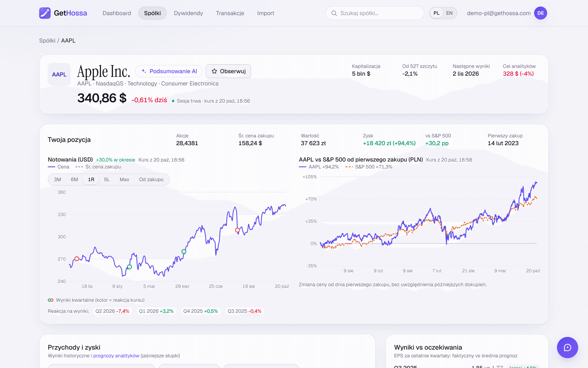Open the Spółki nav tab
Image resolution: width=588 pixels, height=368 pixels.
pyautogui.click(x=152, y=13)
